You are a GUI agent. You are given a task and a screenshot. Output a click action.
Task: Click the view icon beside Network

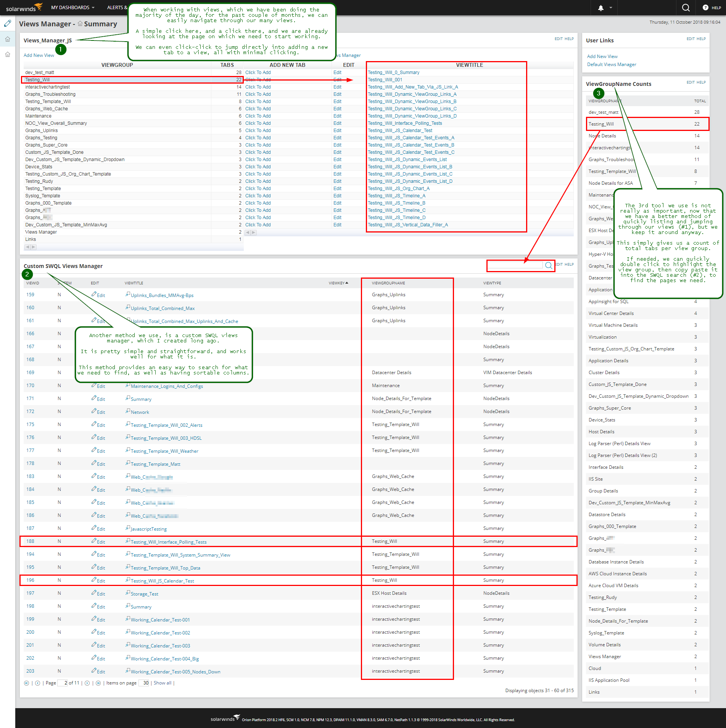(128, 411)
